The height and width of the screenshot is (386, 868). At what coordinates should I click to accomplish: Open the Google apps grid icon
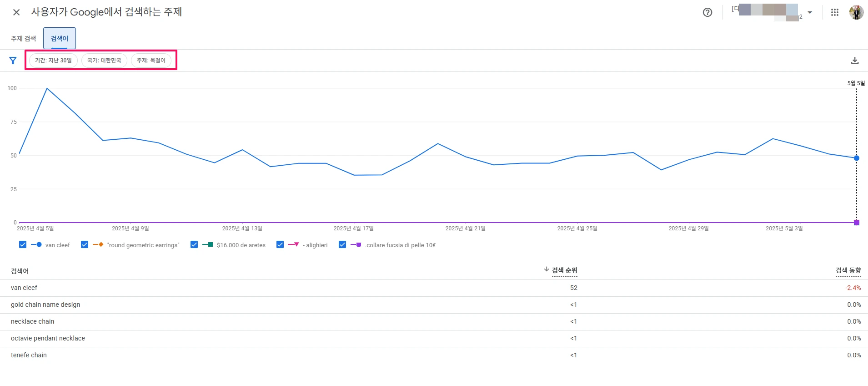coord(834,12)
